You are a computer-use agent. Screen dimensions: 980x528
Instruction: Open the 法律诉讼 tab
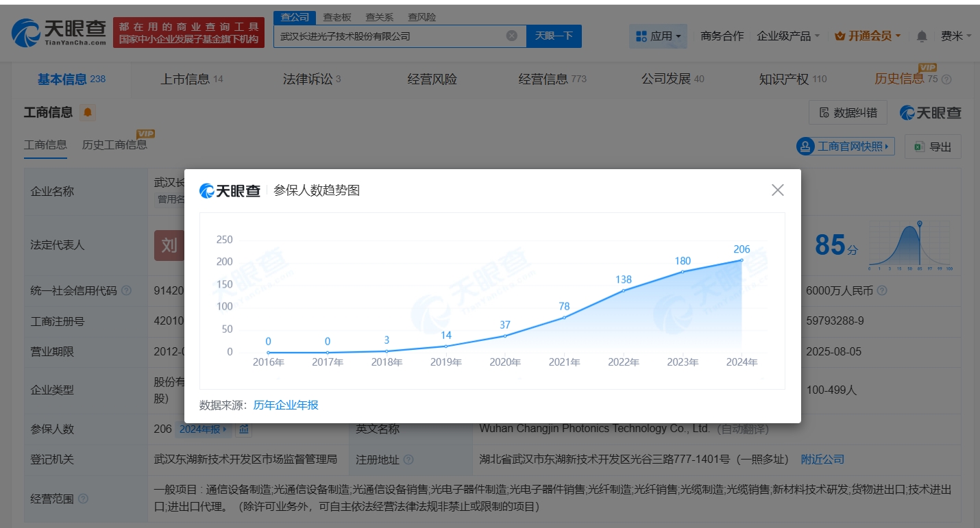point(312,79)
